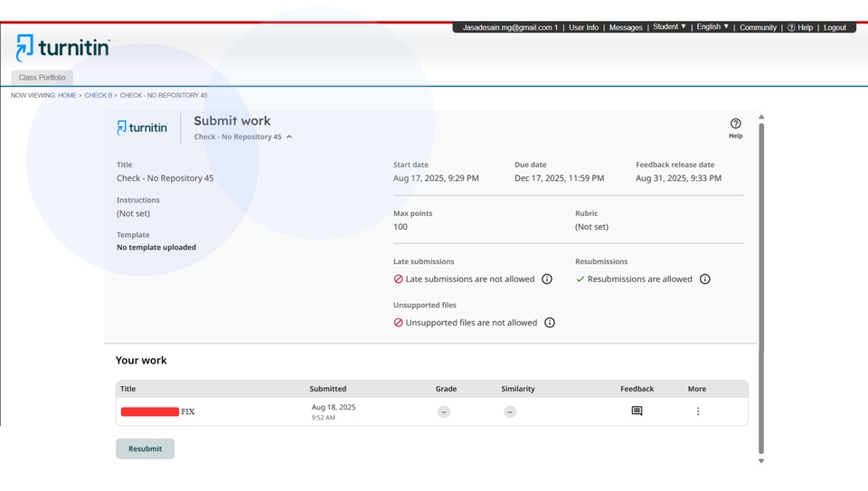Click info icon beside Late submissions not allowed
Image resolution: width=868 pixels, height=491 pixels.
[547, 279]
